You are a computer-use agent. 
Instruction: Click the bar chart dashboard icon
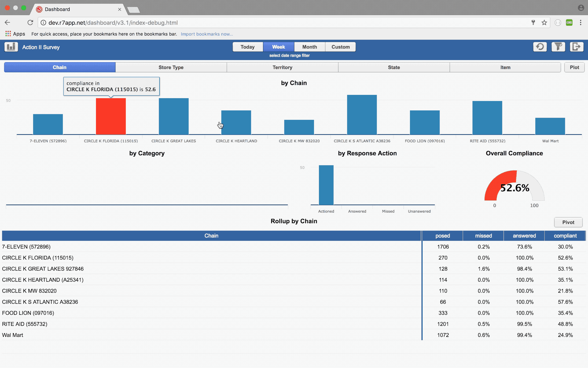(x=11, y=47)
